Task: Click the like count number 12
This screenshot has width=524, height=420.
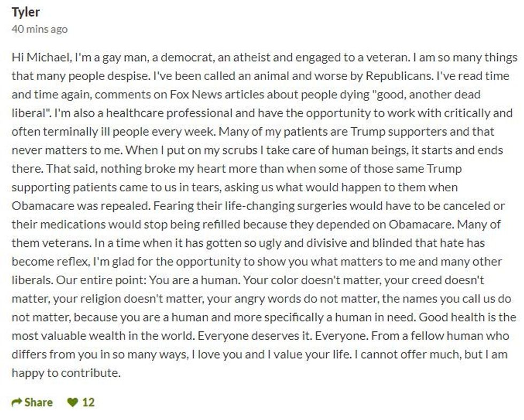Action: 88,402
